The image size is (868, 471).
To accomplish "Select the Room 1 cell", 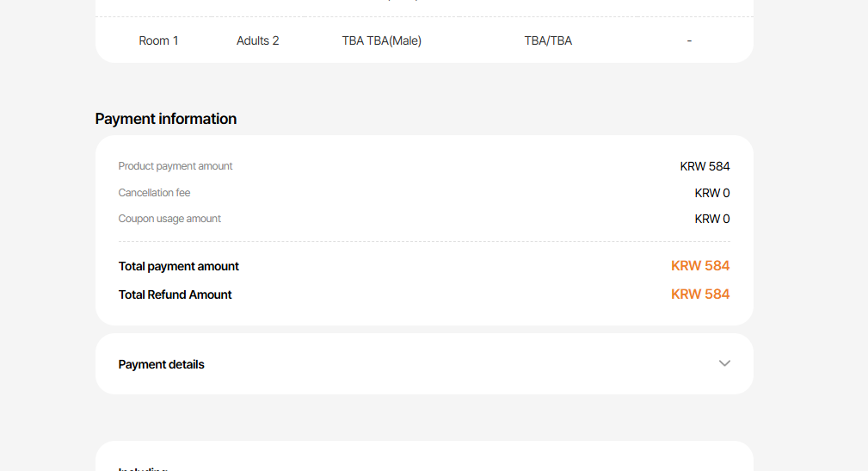I will pos(159,40).
